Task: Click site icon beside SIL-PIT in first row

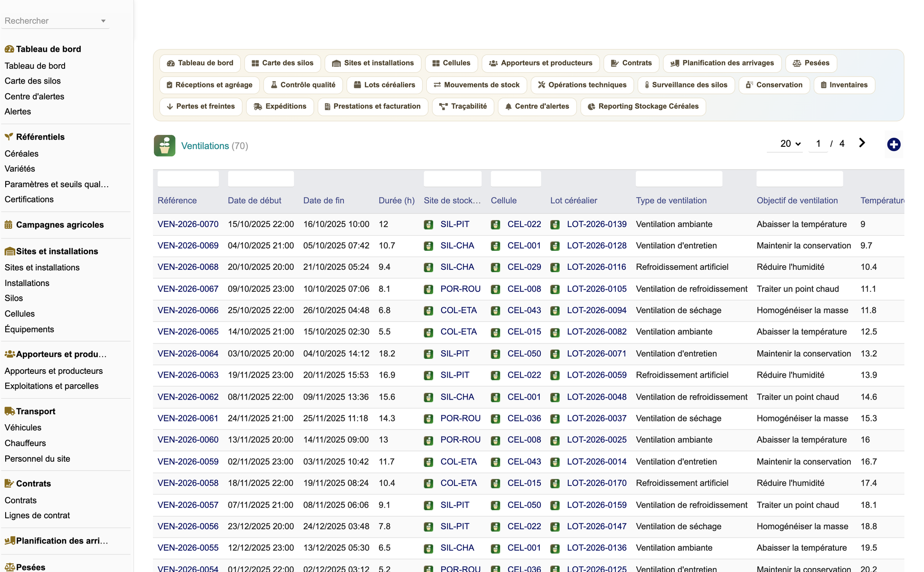Action: [428, 225]
